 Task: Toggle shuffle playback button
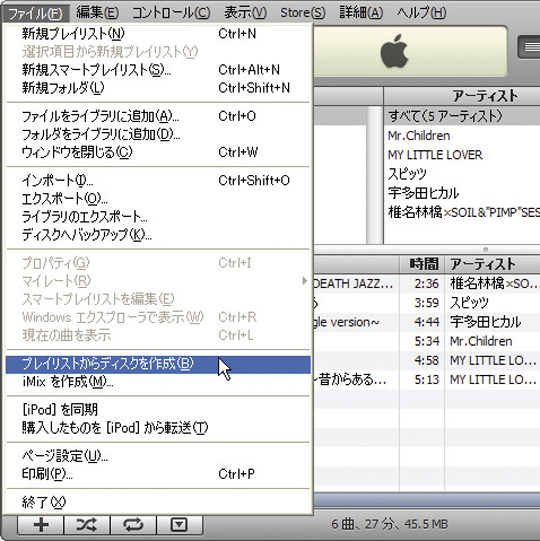coord(87,525)
